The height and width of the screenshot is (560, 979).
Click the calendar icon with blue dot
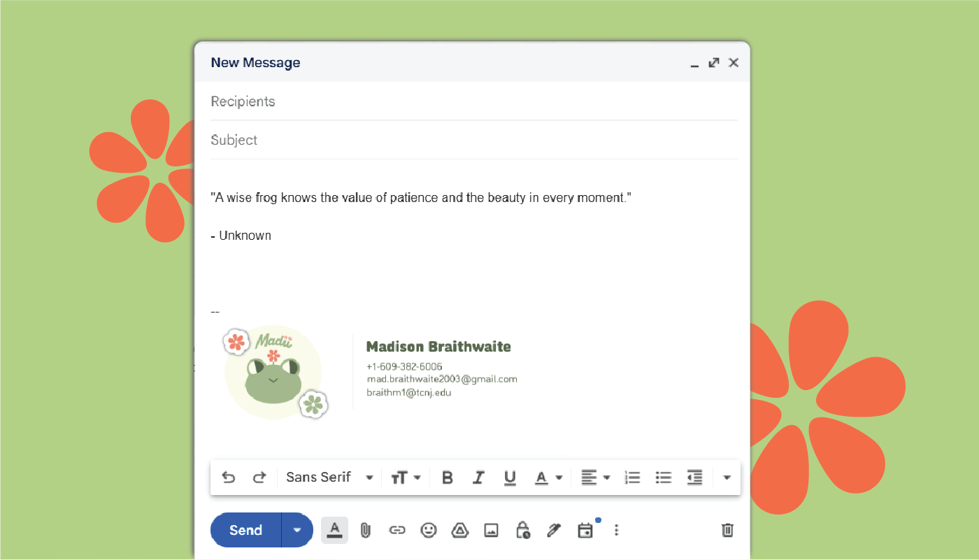586,530
